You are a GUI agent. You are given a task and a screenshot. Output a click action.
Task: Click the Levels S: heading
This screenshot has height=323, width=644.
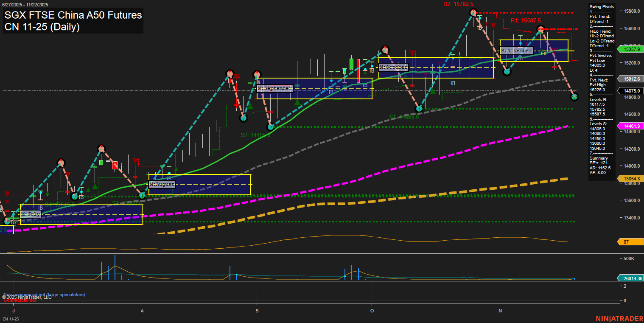pos(599,124)
